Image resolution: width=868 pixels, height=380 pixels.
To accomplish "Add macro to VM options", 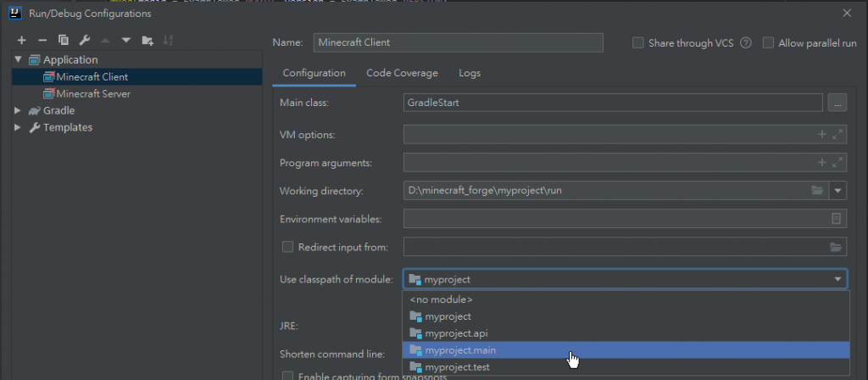I will pyautogui.click(x=822, y=134).
